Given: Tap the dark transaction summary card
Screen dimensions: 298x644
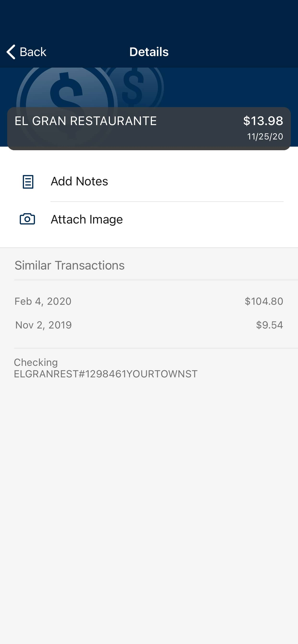Looking at the screenshot, I should click(x=149, y=128).
